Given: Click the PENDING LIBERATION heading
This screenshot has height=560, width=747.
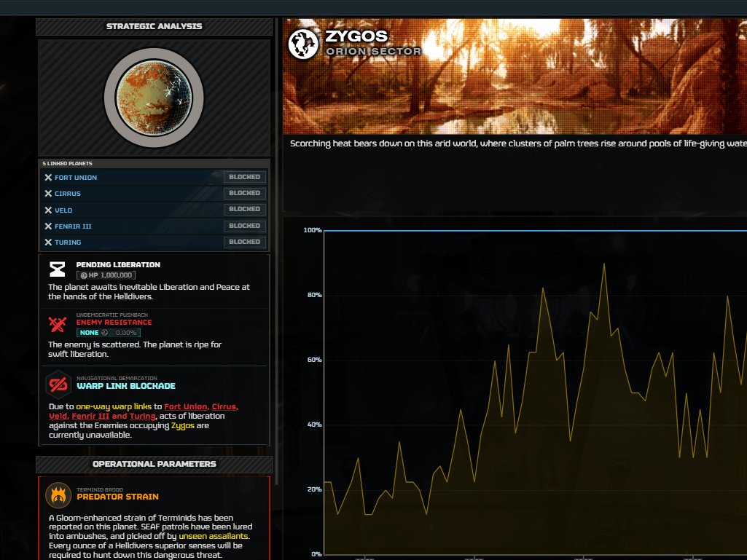Looking at the screenshot, I should tap(118, 265).
